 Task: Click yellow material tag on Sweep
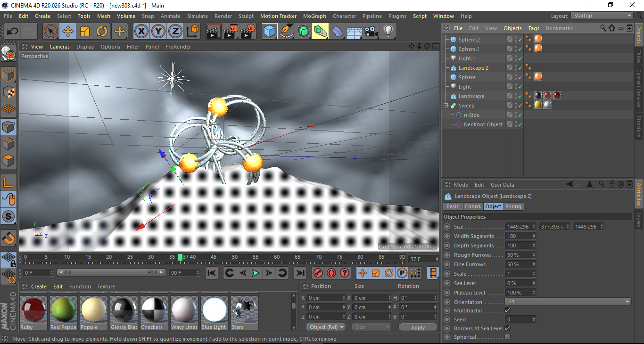pos(537,105)
